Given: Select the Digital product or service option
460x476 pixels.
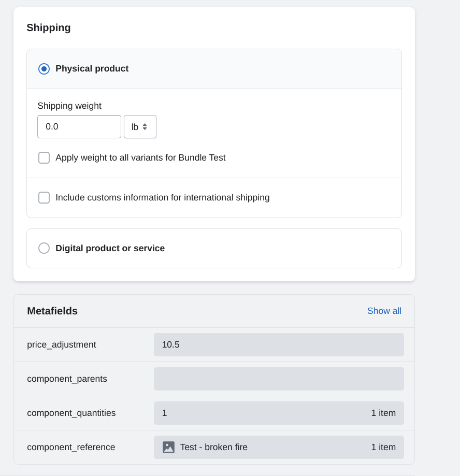Looking at the screenshot, I should point(44,248).
